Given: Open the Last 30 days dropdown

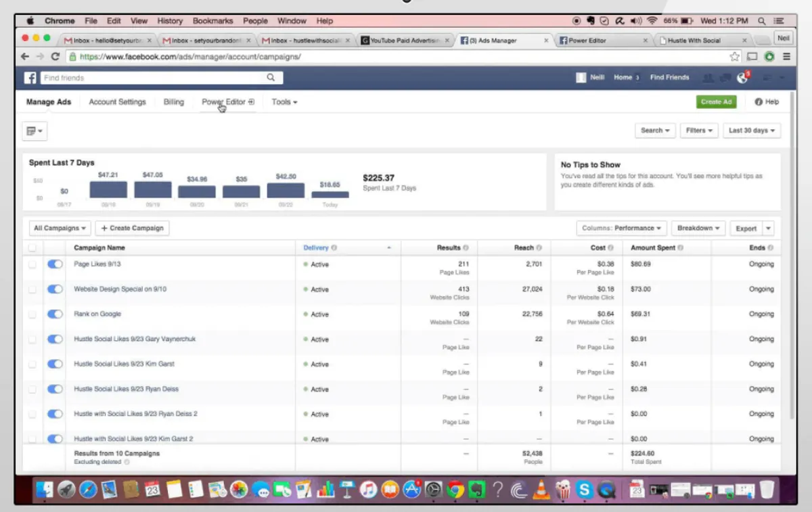Looking at the screenshot, I should point(752,131).
